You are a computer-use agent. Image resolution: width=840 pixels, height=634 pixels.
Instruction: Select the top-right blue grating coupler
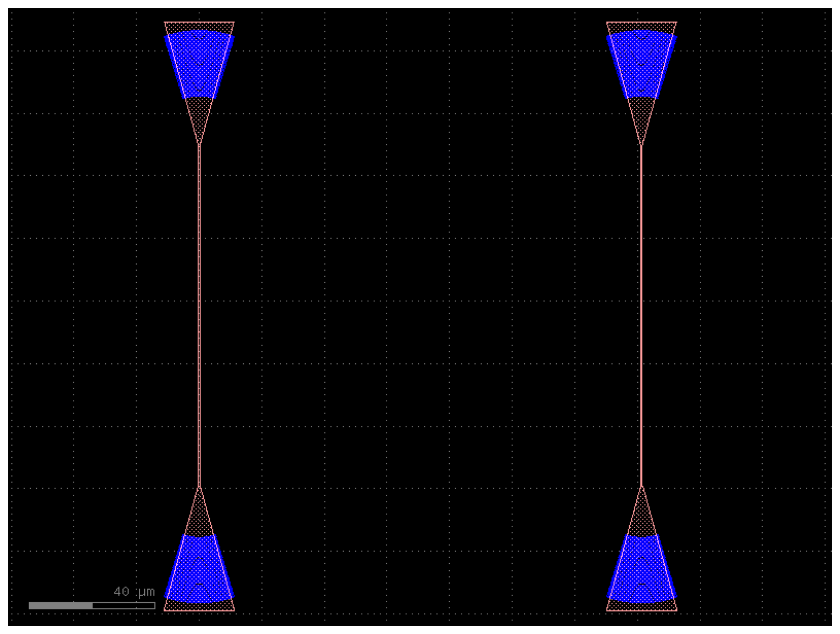tap(642, 65)
